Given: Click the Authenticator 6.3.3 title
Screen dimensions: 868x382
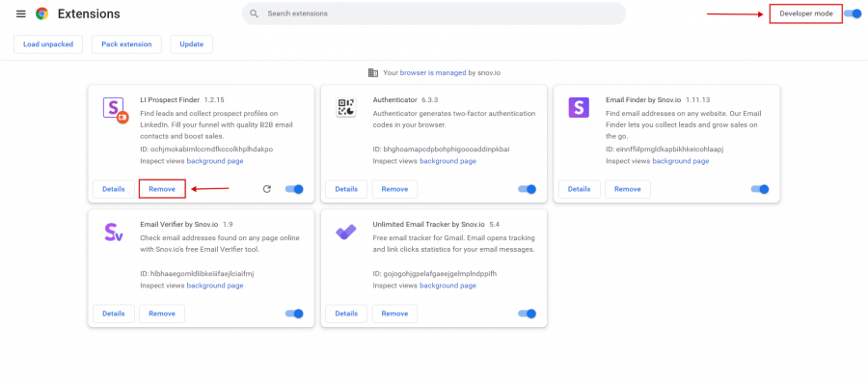Looking at the screenshot, I should tap(406, 100).
